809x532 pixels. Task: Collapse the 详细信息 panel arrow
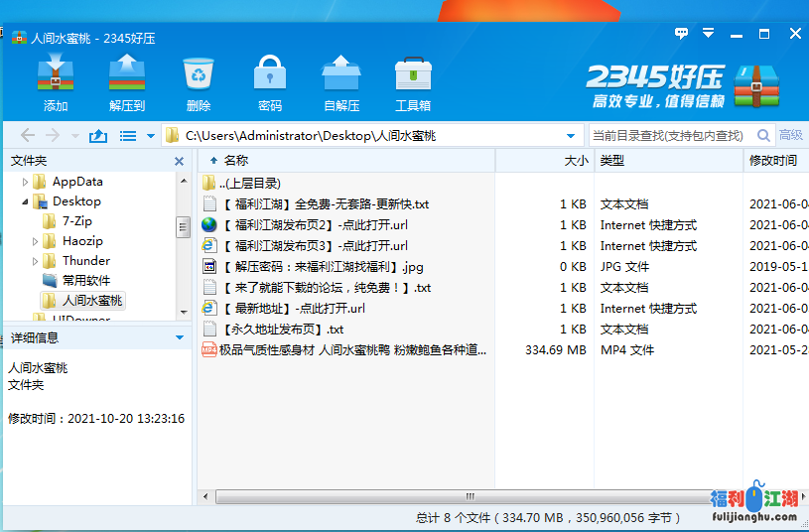pyautogui.click(x=180, y=337)
